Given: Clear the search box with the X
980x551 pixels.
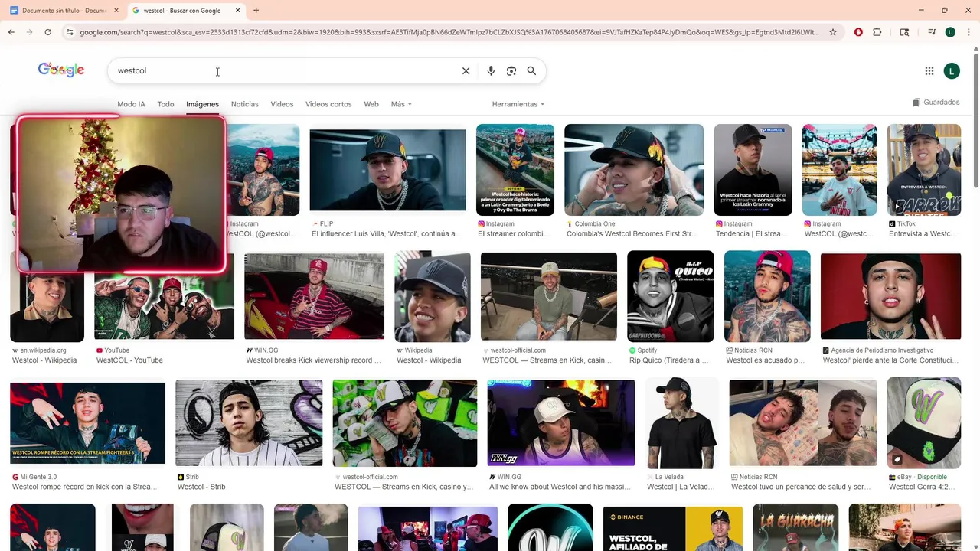Looking at the screenshot, I should [x=465, y=70].
